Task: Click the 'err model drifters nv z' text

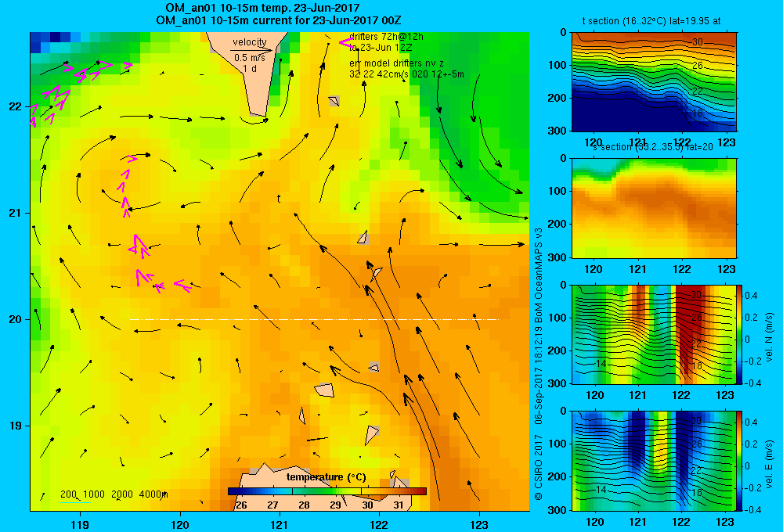Action: coord(396,63)
